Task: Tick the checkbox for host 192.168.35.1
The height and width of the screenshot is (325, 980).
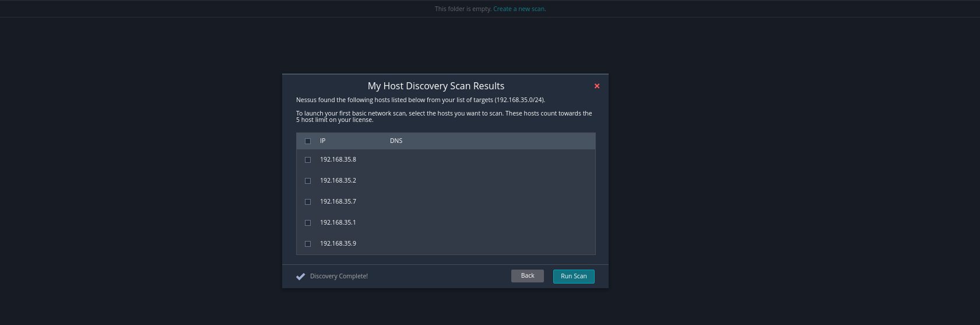Action: [308, 223]
